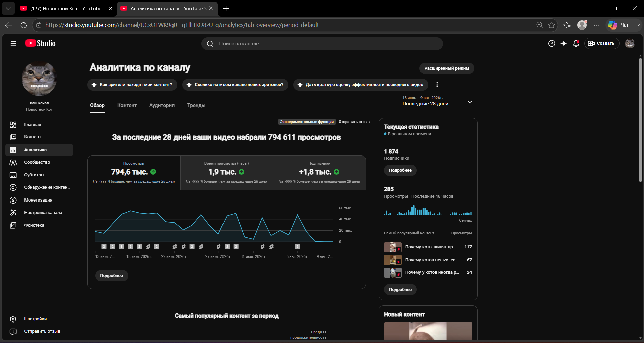Open the YouTube Studio hamburger menu
Screen dimensions: 644x343
coord(13,43)
